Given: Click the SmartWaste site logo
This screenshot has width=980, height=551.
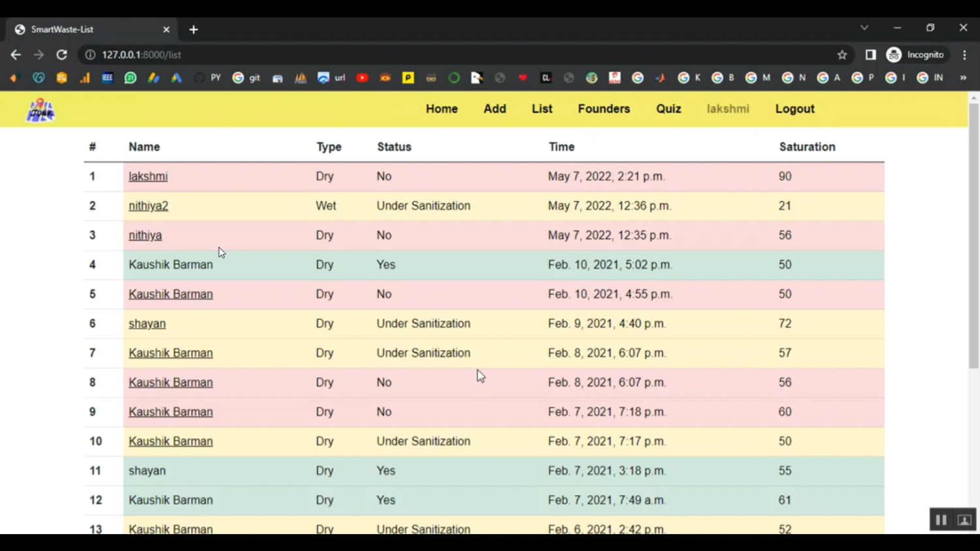Looking at the screenshot, I should [39, 109].
